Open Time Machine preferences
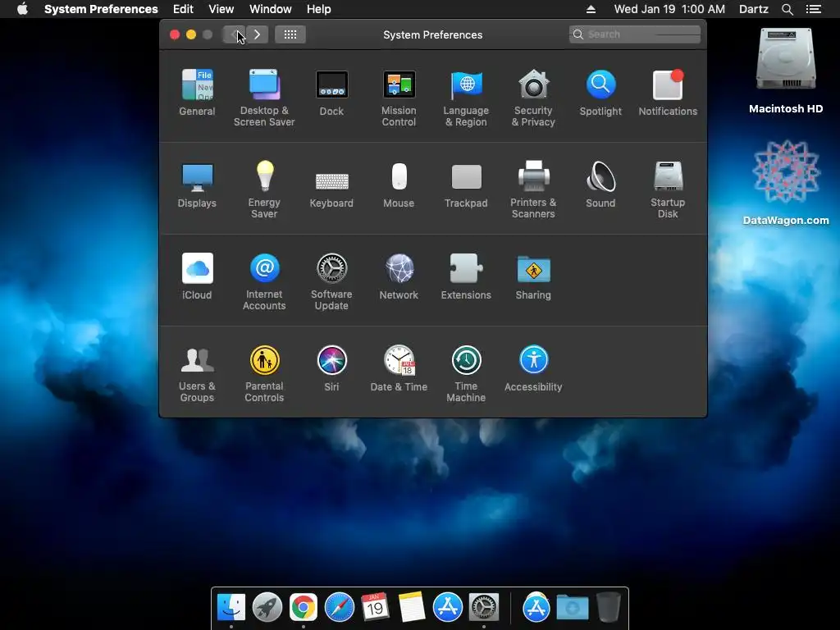The width and height of the screenshot is (840, 630). 466,373
